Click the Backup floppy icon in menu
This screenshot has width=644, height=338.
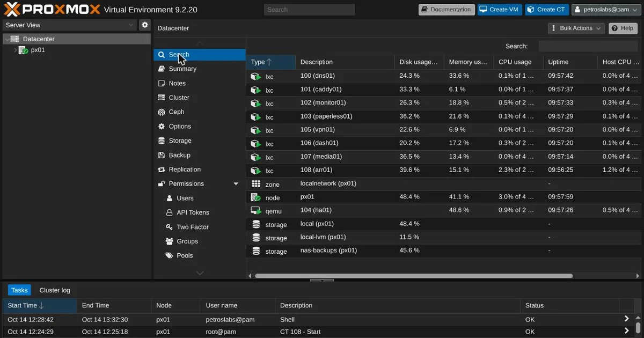coord(162,155)
